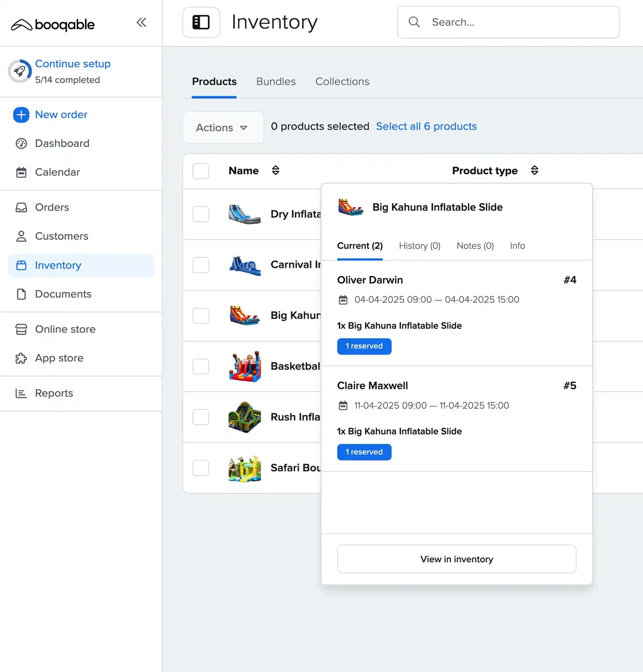Click the 5/14 setup progress indicator

tap(67, 79)
